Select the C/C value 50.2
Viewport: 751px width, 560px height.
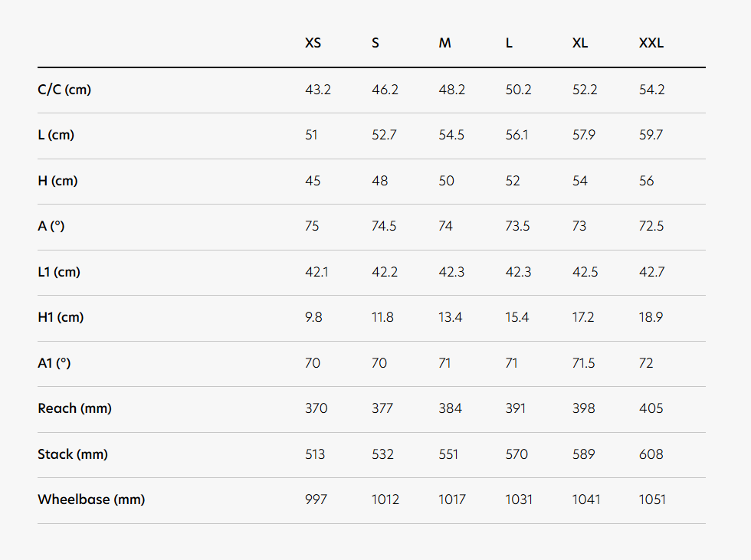click(518, 90)
